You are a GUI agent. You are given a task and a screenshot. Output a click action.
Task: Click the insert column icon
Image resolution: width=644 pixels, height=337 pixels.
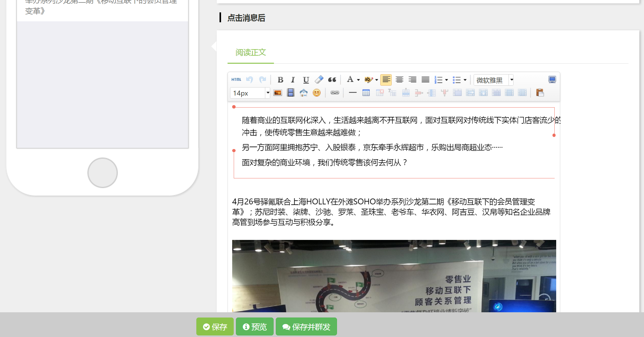pos(432,93)
